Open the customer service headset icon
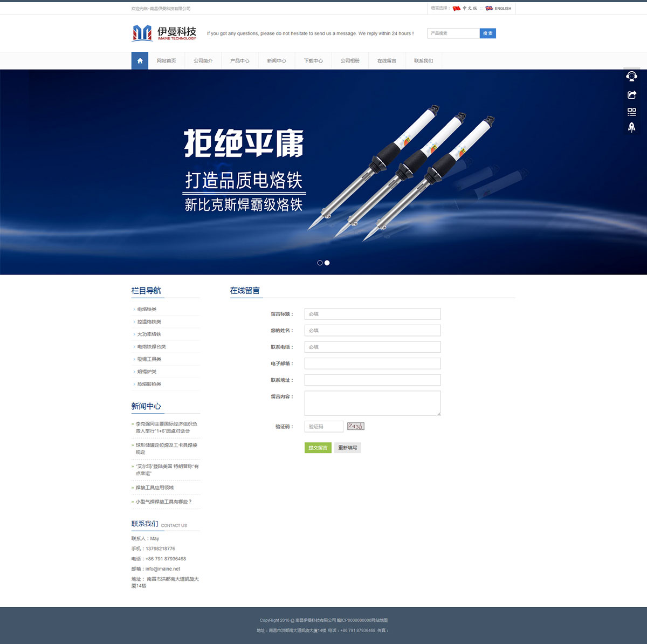Screen dimensions: 647x644 click(632, 76)
